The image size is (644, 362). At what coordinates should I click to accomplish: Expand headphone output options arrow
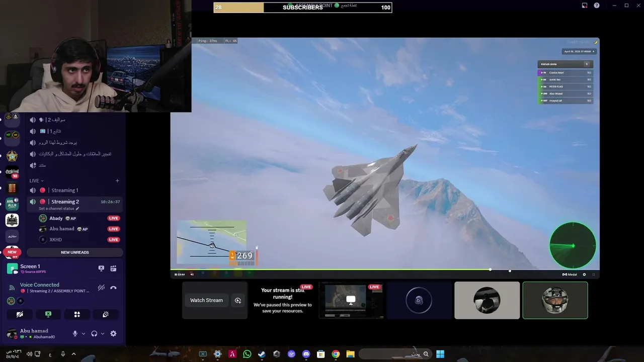click(103, 333)
